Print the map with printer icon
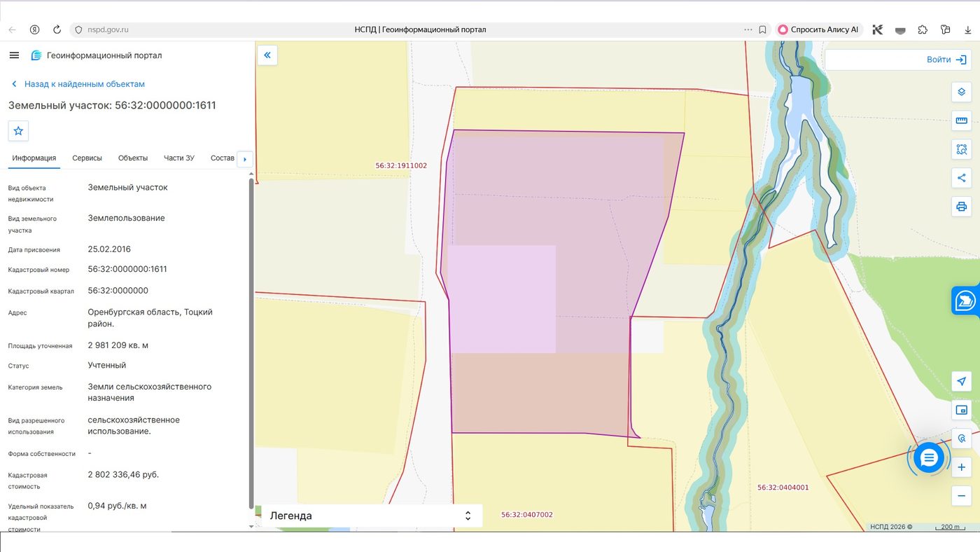This screenshot has width=980, height=552. pos(962,207)
